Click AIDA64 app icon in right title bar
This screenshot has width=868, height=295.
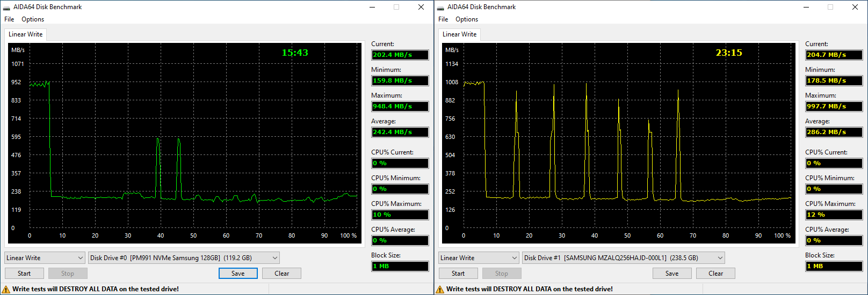440,8
